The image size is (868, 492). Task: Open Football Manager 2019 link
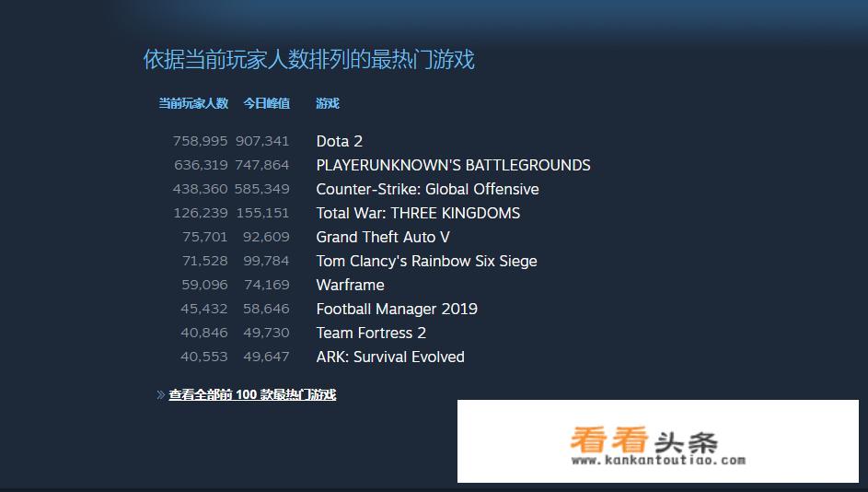click(397, 309)
